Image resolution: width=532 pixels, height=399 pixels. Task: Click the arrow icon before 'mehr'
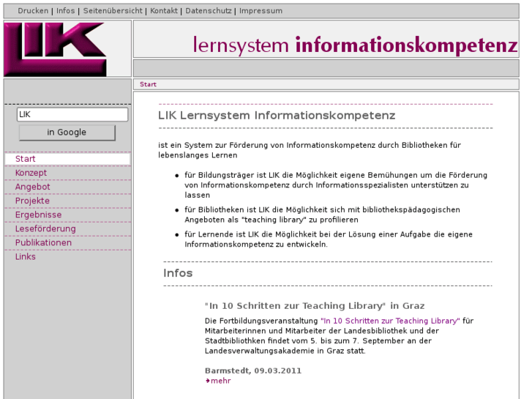point(208,381)
